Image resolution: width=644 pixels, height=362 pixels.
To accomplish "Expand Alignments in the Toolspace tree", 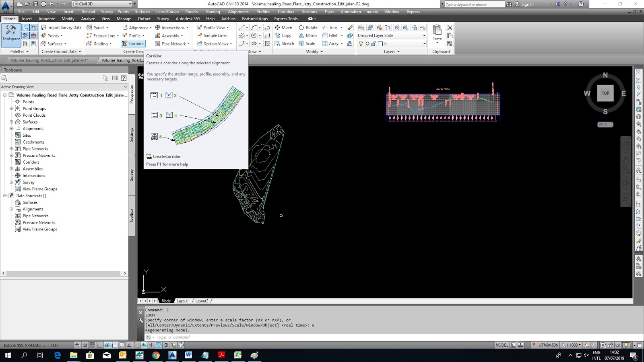I will click(x=11, y=128).
